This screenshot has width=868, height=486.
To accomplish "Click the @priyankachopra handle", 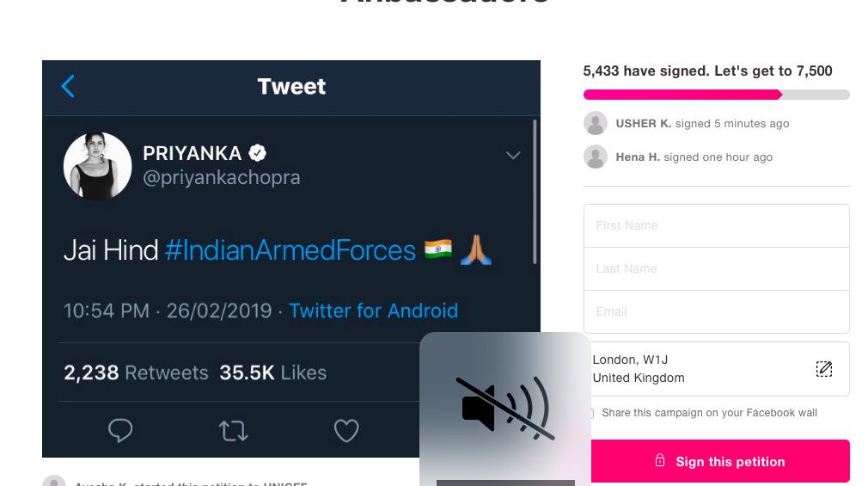I will click(221, 178).
